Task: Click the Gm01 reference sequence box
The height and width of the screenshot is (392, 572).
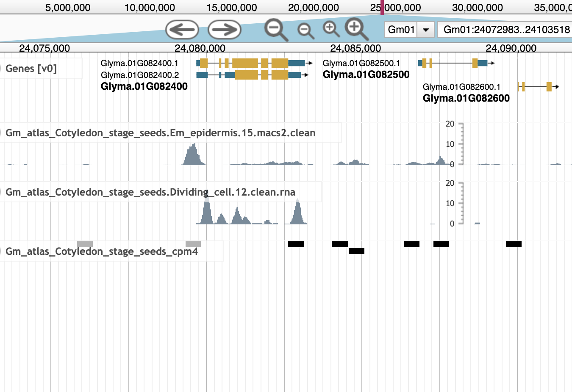Action: pos(401,30)
